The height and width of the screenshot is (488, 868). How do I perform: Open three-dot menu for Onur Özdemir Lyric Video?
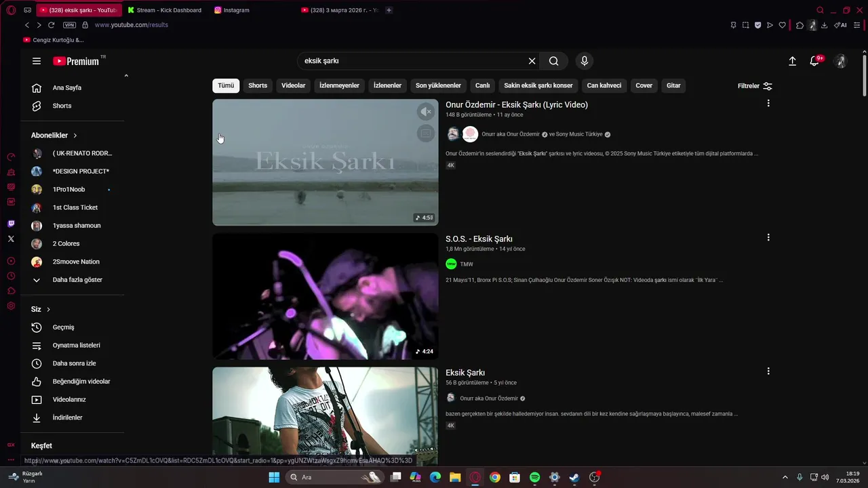click(x=768, y=104)
